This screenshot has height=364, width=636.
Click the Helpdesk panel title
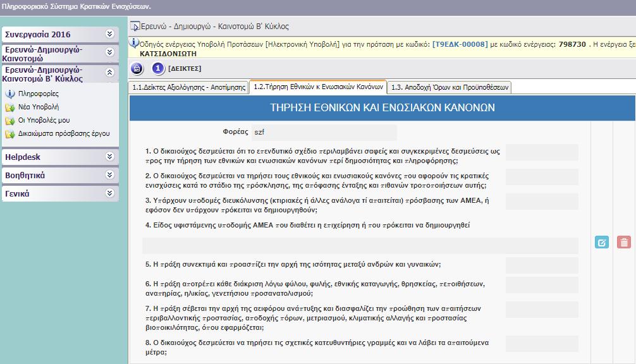(23, 157)
